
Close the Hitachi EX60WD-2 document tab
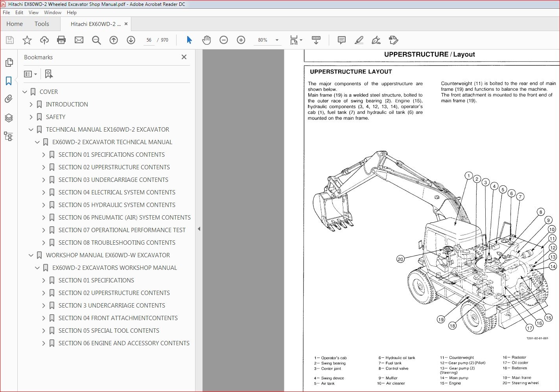point(126,24)
